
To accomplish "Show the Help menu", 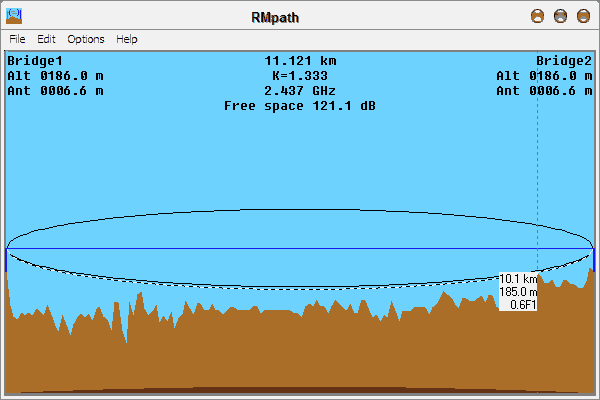I will click(x=127, y=39).
